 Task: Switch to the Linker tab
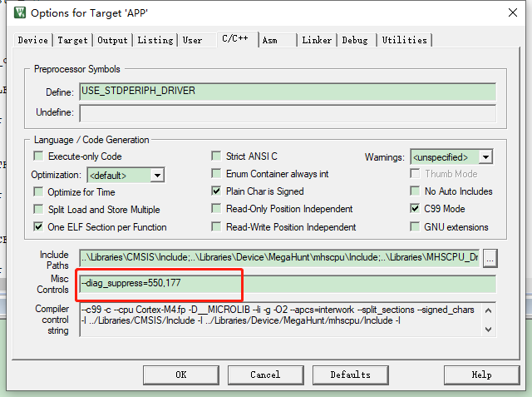(317, 40)
